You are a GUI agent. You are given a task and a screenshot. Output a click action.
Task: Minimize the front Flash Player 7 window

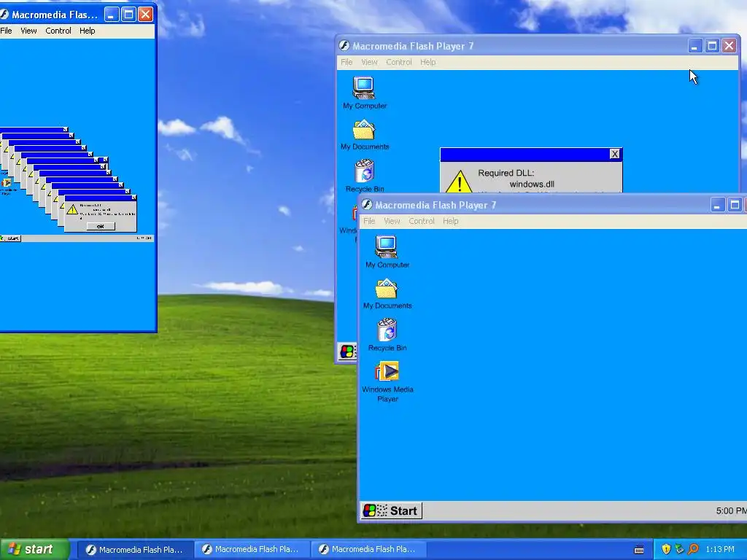tap(718, 205)
